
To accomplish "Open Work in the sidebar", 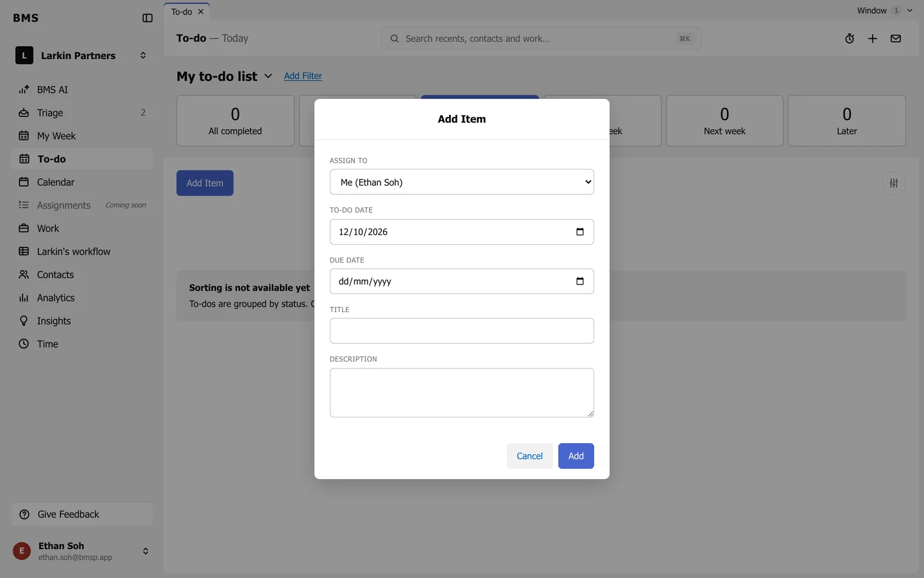I will click(x=81, y=229).
